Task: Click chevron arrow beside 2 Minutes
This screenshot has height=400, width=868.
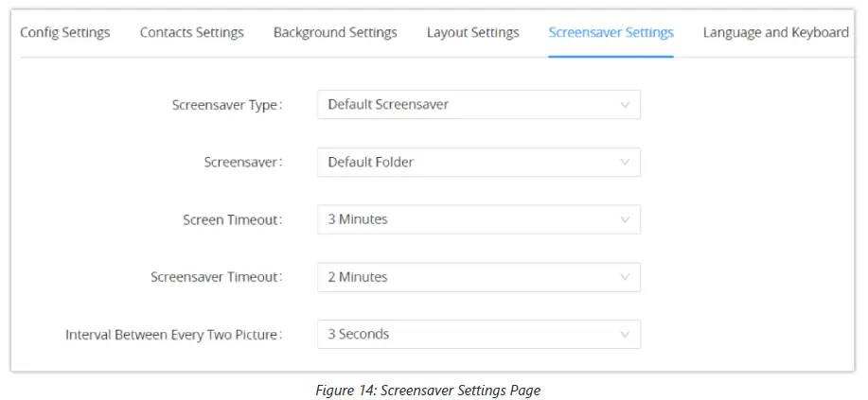Action: [x=625, y=277]
